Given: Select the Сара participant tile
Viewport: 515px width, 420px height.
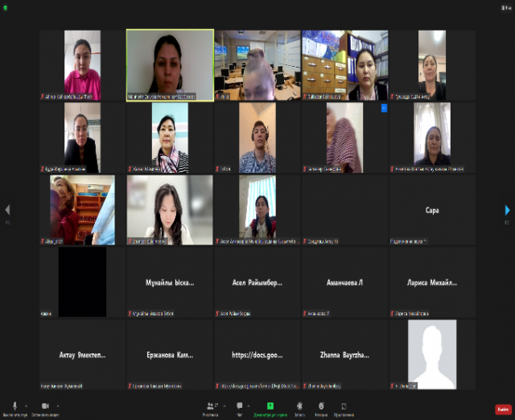Looking at the screenshot, I should click(431, 210).
